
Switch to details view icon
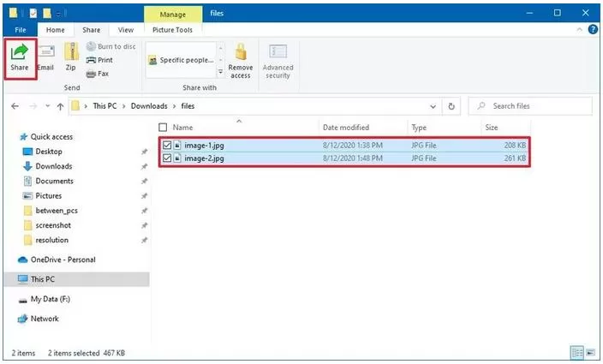[577, 353]
